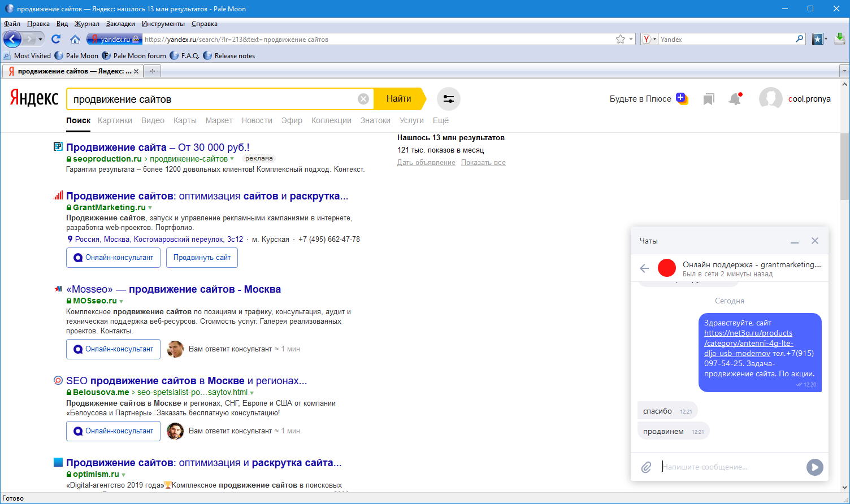Switch to the Новости search tab

click(257, 120)
